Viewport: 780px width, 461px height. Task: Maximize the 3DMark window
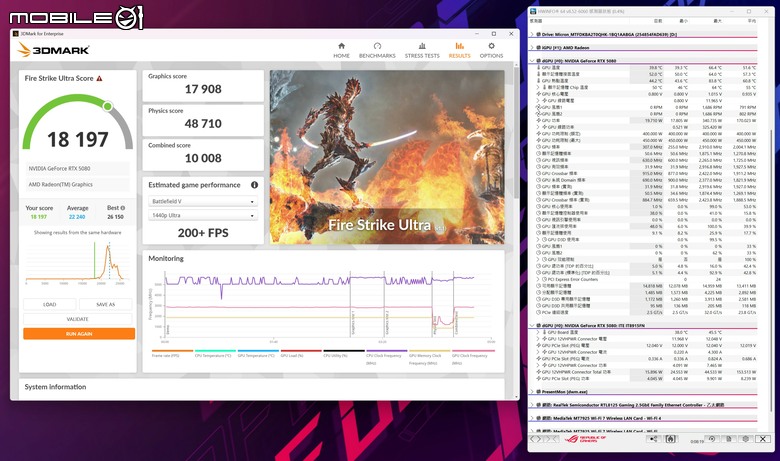(x=493, y=34)
